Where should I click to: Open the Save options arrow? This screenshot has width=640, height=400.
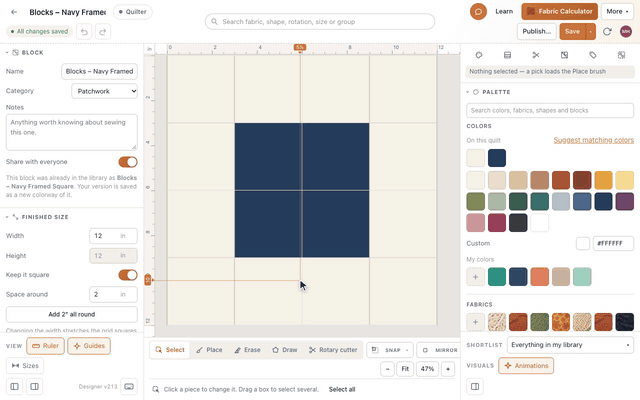(591, 32)
